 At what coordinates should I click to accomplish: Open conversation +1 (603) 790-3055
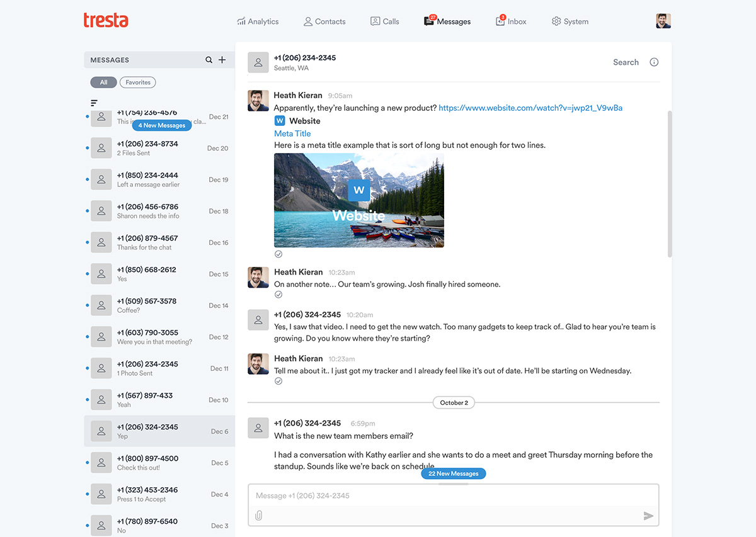tap(159, 337)
